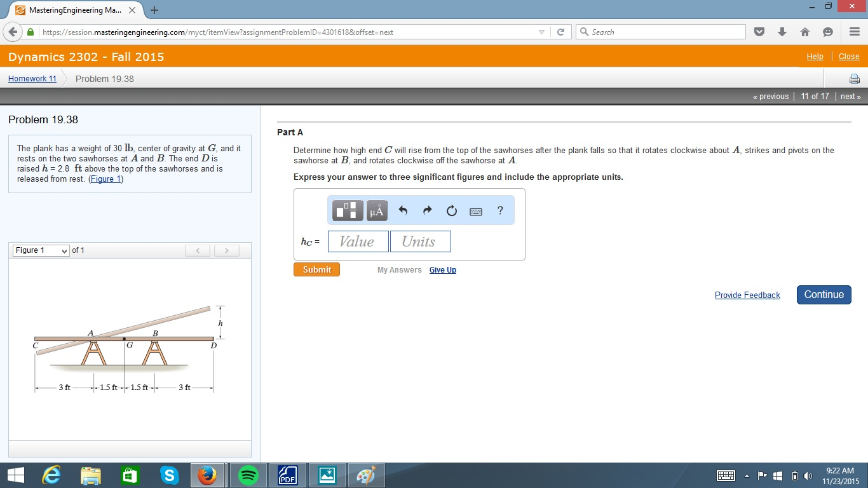Click the print icon above the problem page
This screenshot has width=868, height=488.
point(854,78)
